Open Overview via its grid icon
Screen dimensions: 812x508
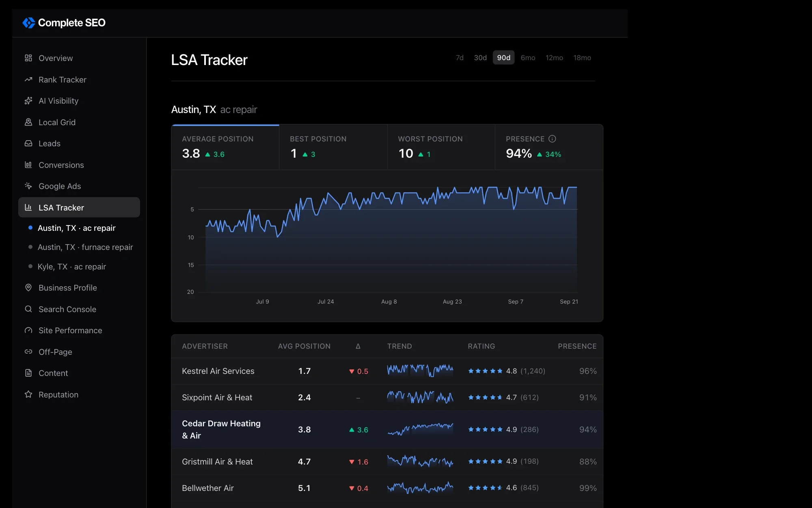pos(28,58)
